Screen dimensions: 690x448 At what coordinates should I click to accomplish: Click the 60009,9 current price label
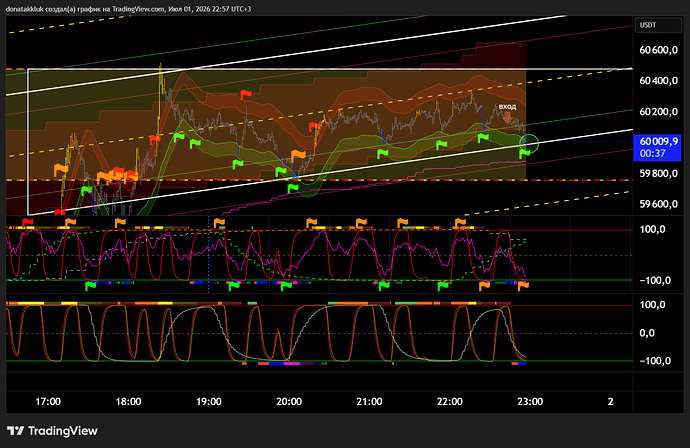tap(658, 141)
